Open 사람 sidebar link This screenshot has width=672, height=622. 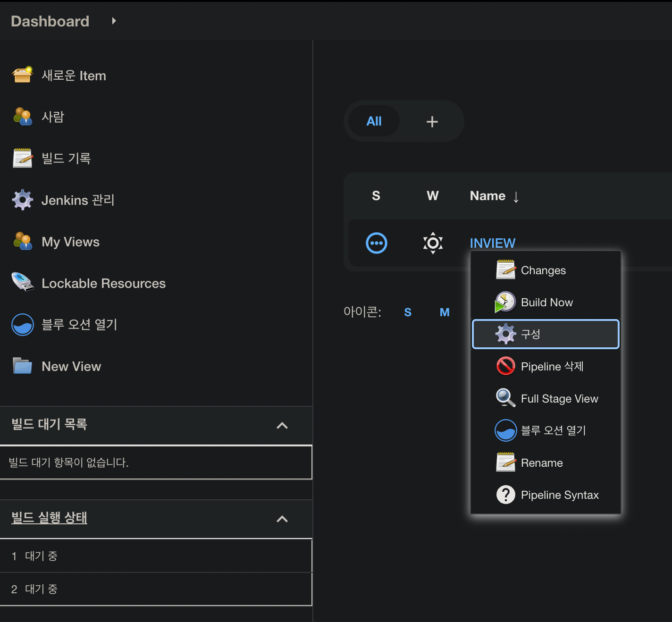53,117
